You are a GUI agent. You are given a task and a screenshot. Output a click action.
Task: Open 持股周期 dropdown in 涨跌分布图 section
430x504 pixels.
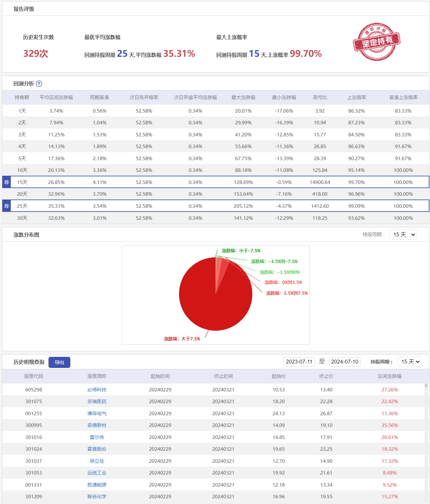point(403,234)
